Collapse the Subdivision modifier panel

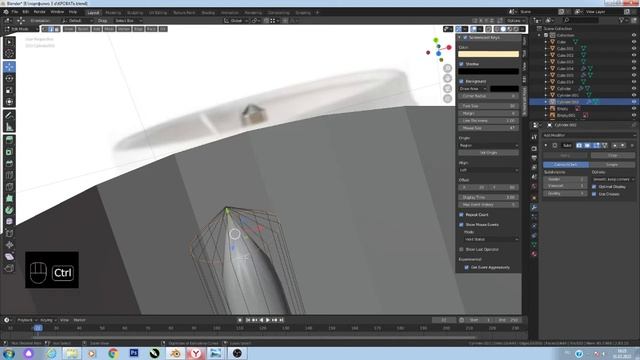546,145
